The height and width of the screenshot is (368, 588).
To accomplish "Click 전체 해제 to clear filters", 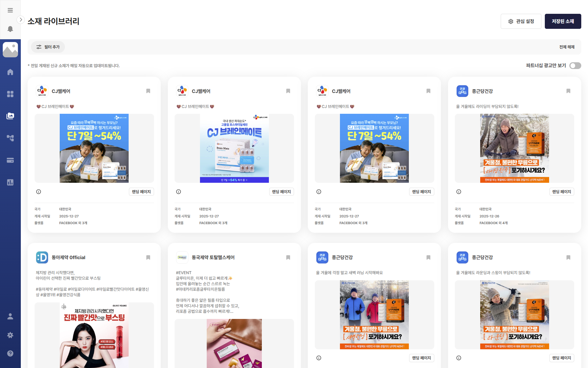I will click(x=567, y=47).
